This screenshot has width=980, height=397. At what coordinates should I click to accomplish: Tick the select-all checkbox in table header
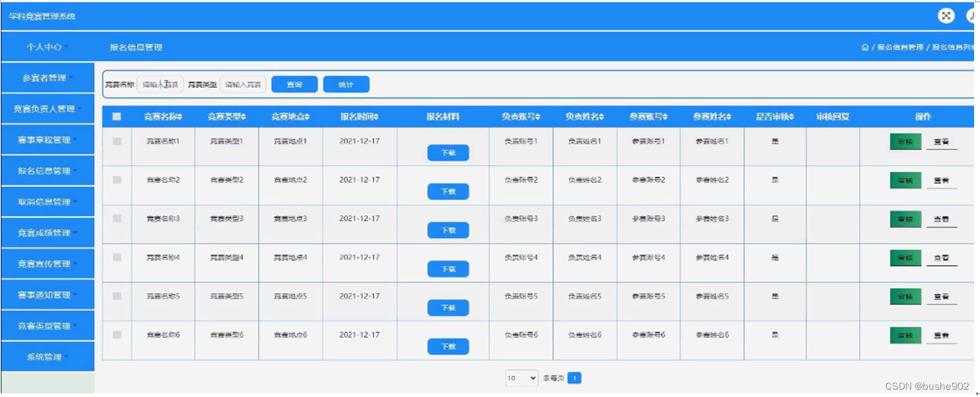117,117
